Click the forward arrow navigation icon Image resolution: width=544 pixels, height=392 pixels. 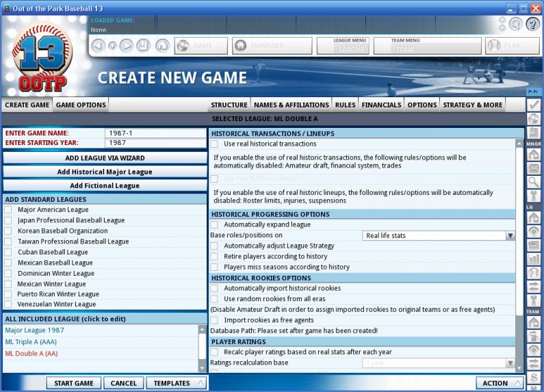(126, 46)
